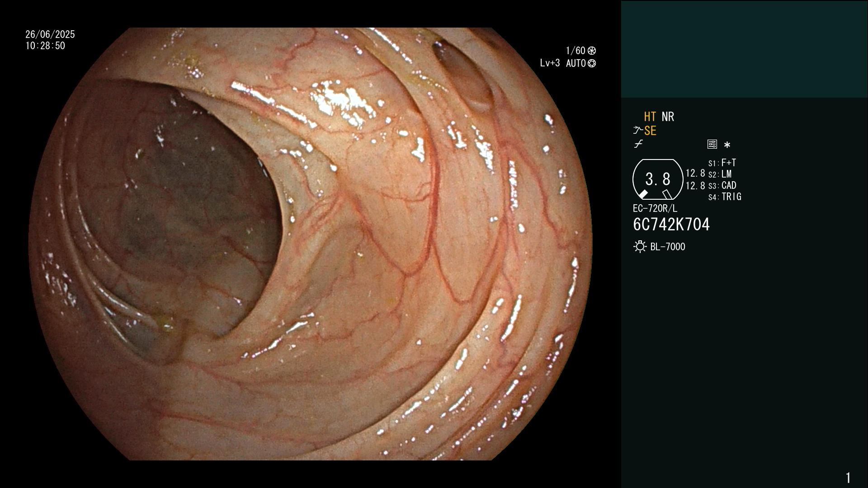Viewport: 868px width, 488px height.
Task: Click scope switch S2: LM
Action: pos(720,174)
